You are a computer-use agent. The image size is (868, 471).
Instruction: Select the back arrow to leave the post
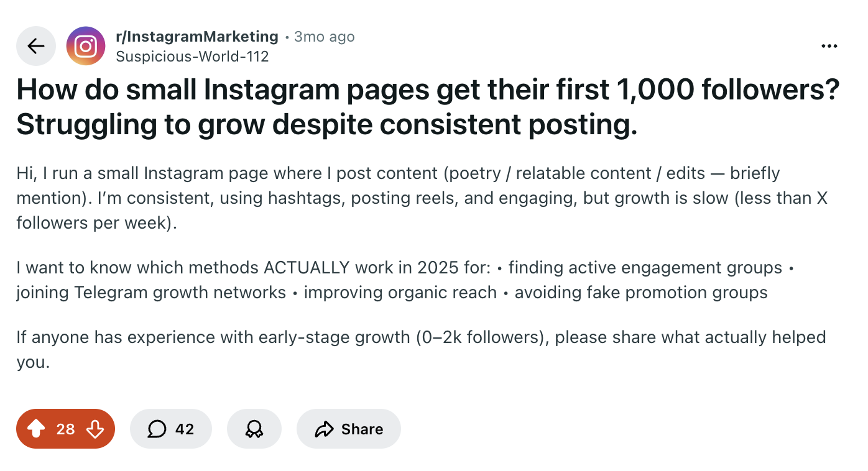point(35,45)
